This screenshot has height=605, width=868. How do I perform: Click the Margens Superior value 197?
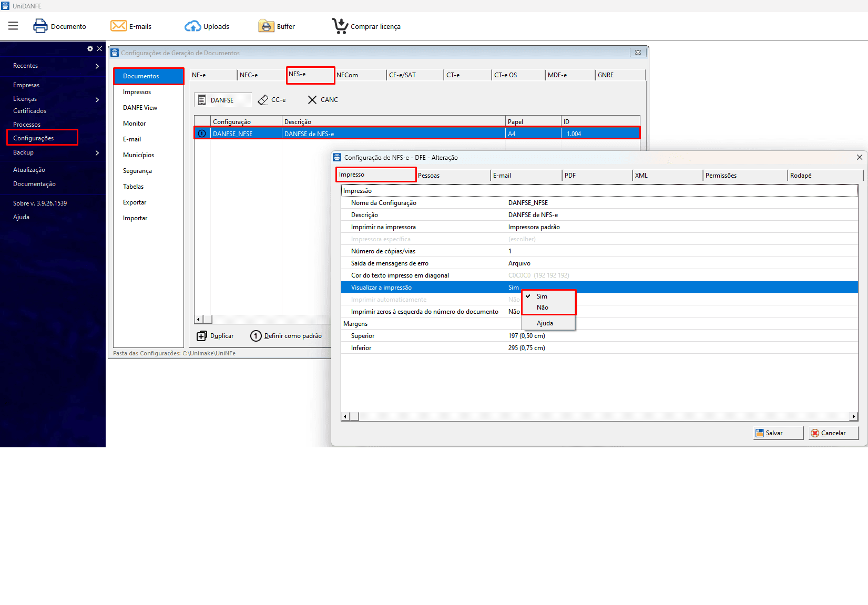pyautogui.click(x=526, y=336)
